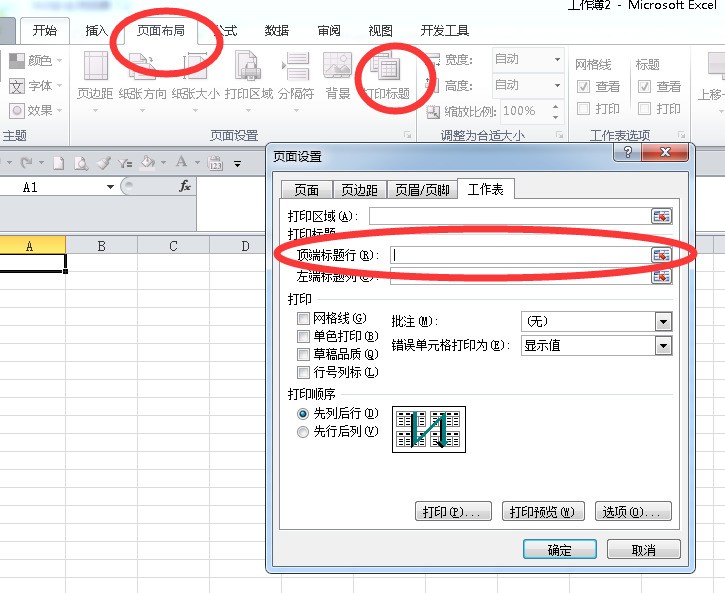Open 错误单元格打印为 dropdown

pos(663,346)
